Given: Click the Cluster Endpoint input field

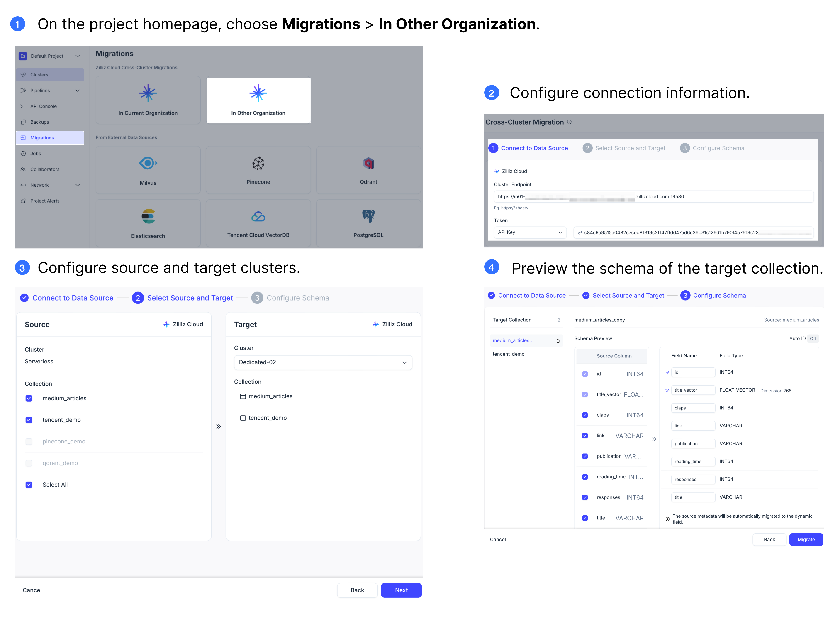Looking at the screenshot, I should [653, 196].
